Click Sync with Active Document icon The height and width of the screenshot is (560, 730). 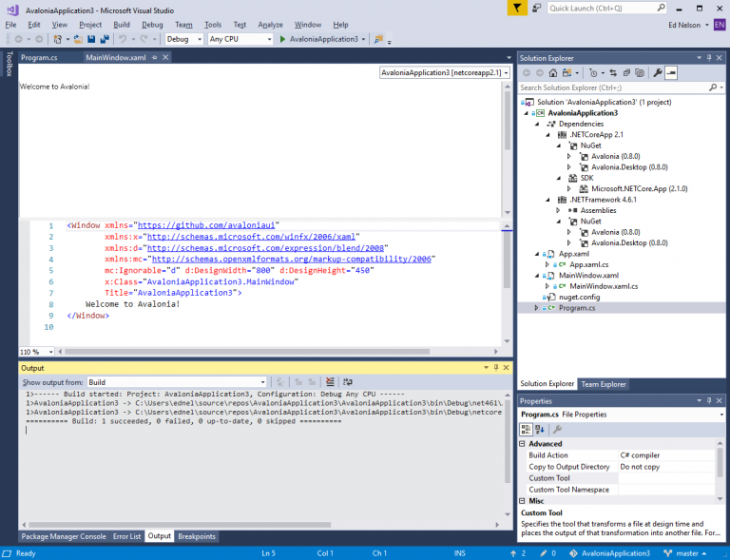(613, 72)
